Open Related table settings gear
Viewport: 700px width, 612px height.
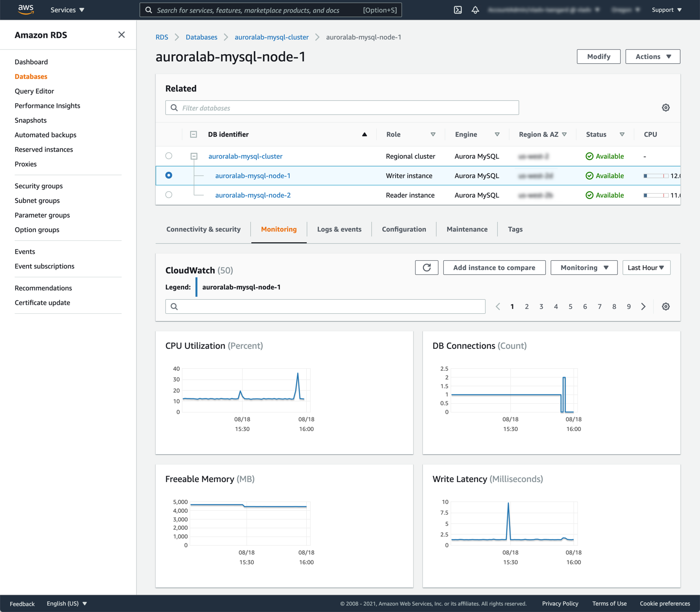(665, 108)
